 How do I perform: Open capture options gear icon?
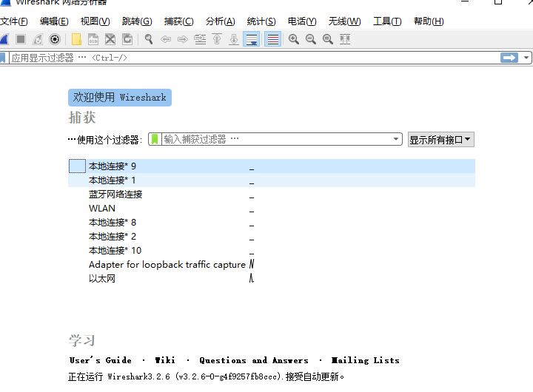pos(55,39)
